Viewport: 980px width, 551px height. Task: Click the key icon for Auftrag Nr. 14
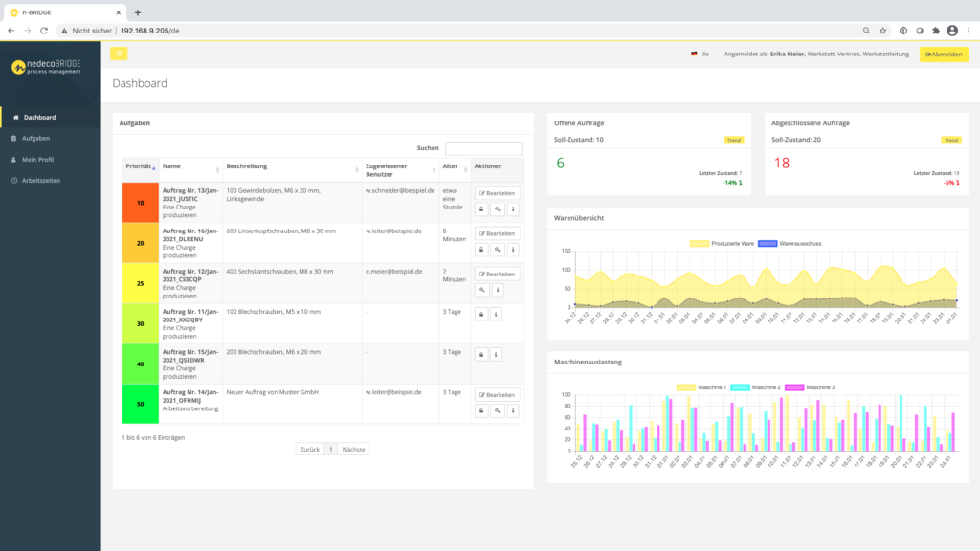click(497, 410)
